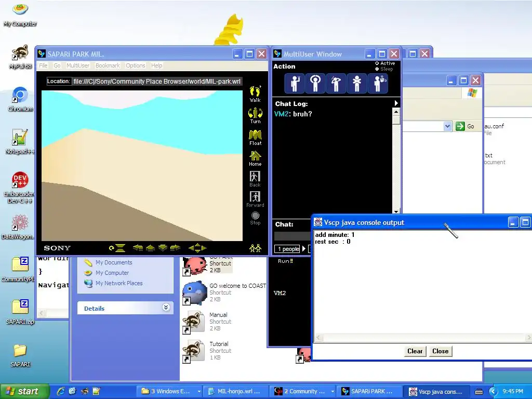The image size is (532, 399).
Task: Click the hourglass-shaped reset view icon
Action: pos(117,248)
